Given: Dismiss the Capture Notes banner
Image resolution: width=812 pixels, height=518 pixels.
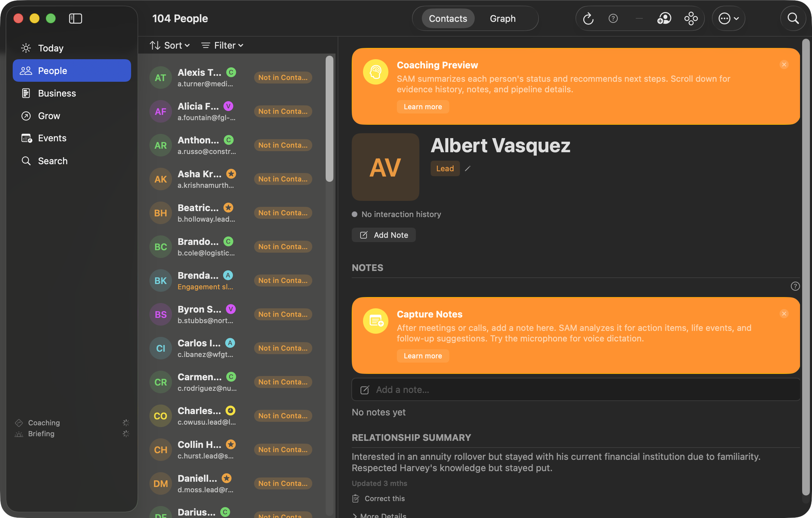Looking at the screenshot, I should tap(784, 313).
